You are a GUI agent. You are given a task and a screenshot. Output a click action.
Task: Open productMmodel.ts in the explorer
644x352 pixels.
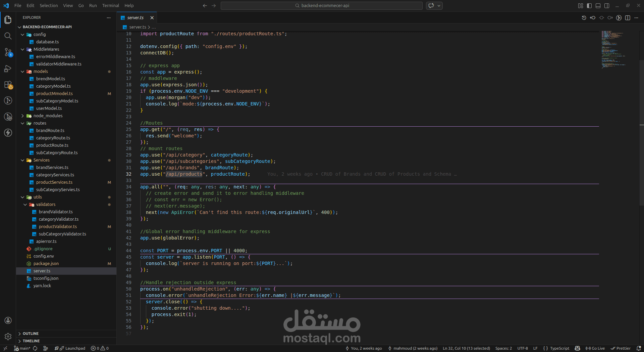point(66,94)
